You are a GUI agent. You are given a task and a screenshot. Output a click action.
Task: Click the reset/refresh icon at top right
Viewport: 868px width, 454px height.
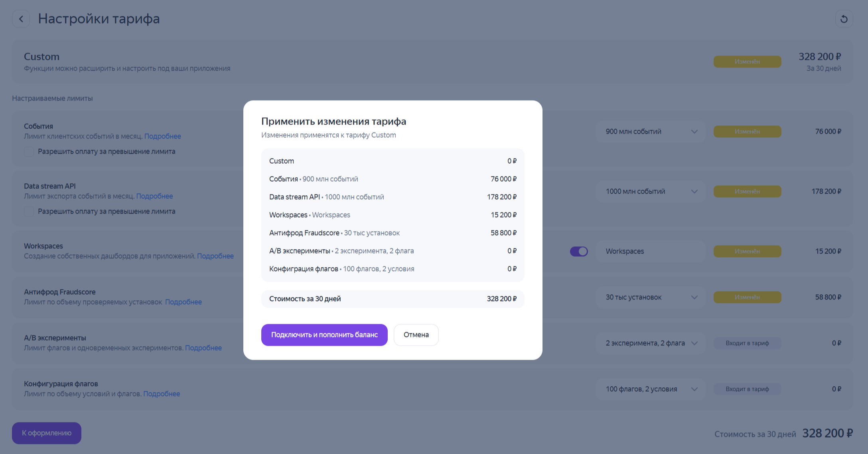point(844,19)
